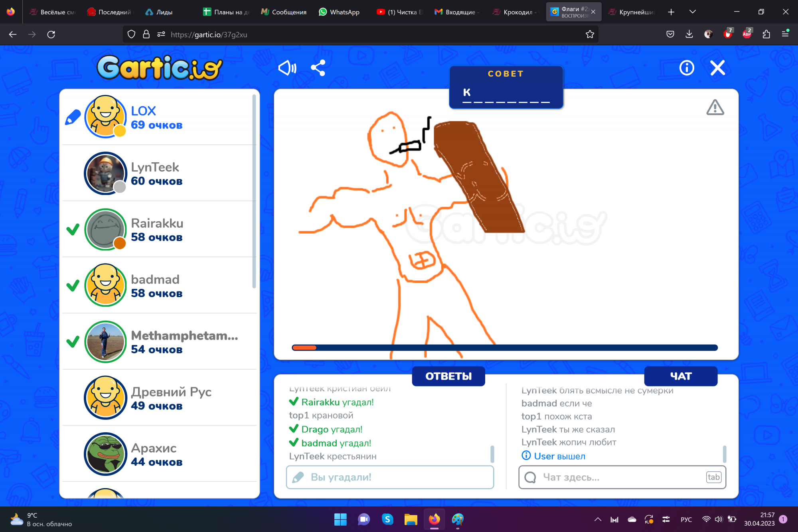Click the warning triangle to report the drawing
798x532 pixels.
715,108
